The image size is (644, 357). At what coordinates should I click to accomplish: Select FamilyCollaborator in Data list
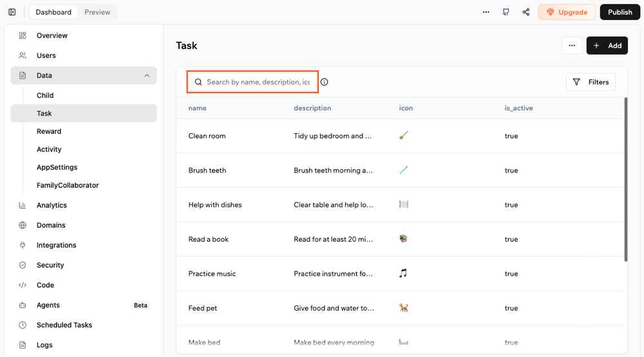tap(68, 185)
